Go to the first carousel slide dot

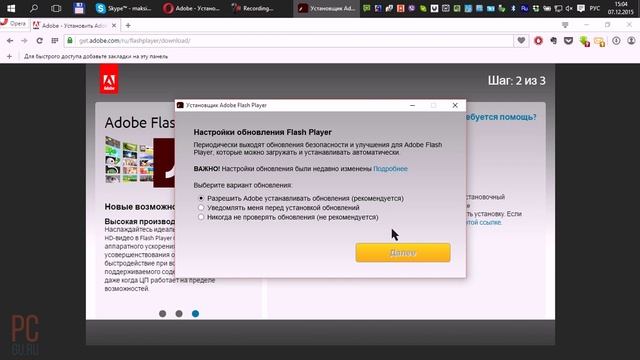tap(162, 313)
